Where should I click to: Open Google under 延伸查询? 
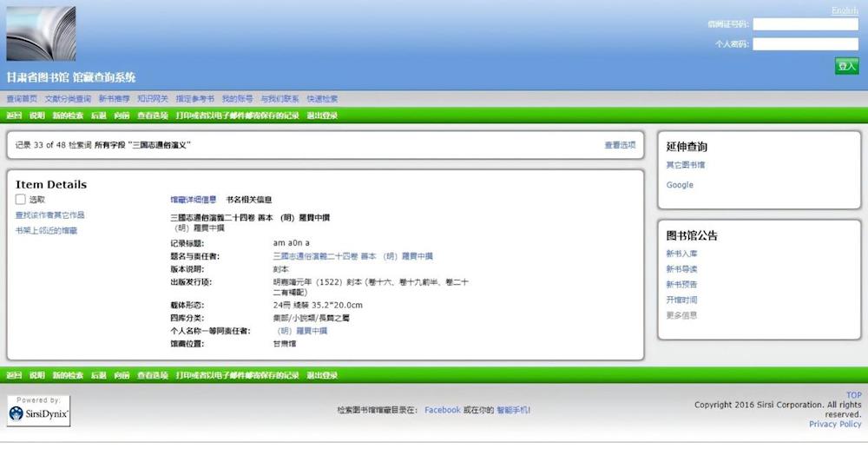coord(680,185)
